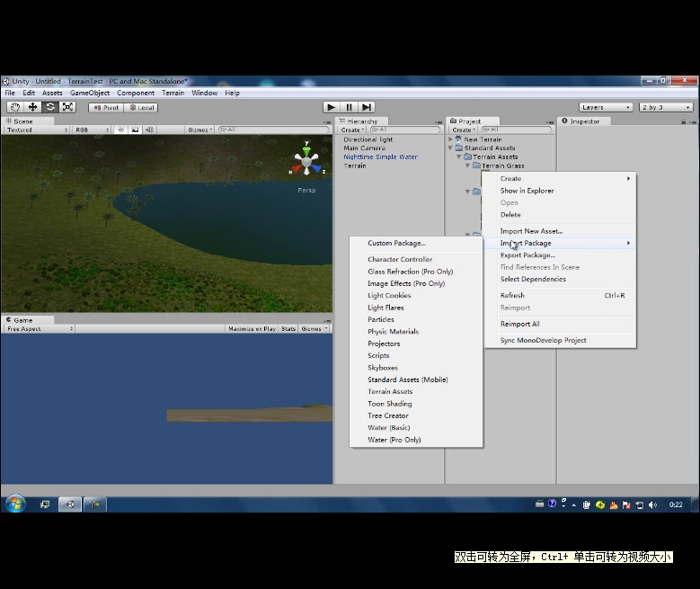Image resolution: width=700 pixels, height=589 pixels.
Task: Select the Hand tool in Unity toolbar
Action: click(15, 107)
